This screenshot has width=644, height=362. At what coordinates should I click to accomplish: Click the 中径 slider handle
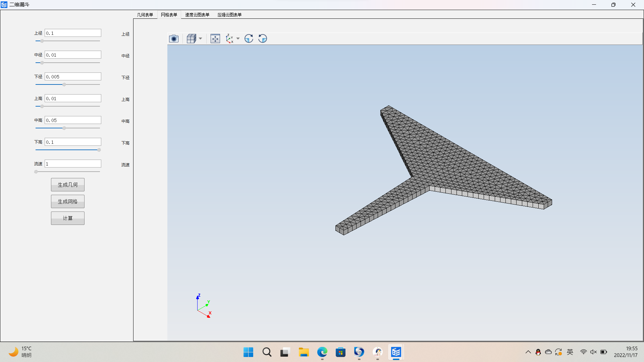pos(42,63)
